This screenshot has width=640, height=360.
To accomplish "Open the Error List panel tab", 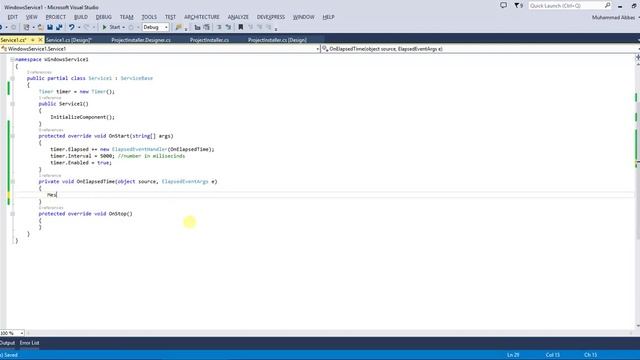I will (x=29, y=343).
